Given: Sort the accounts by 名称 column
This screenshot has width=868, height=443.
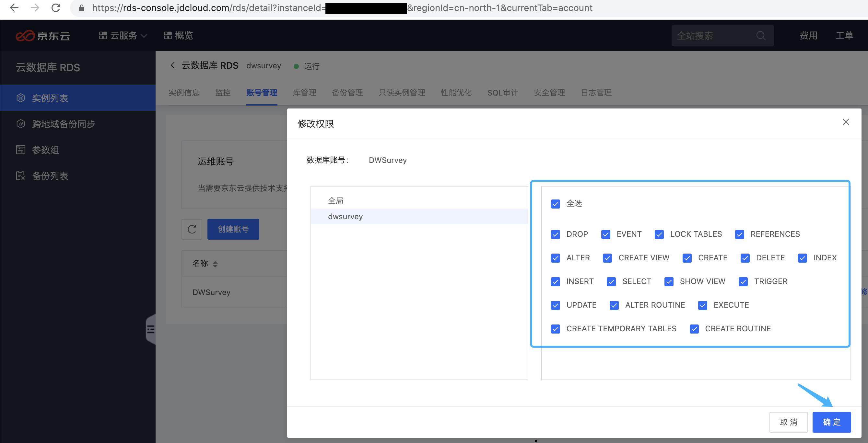Looking at the screenshot, I should click(215, 264).
